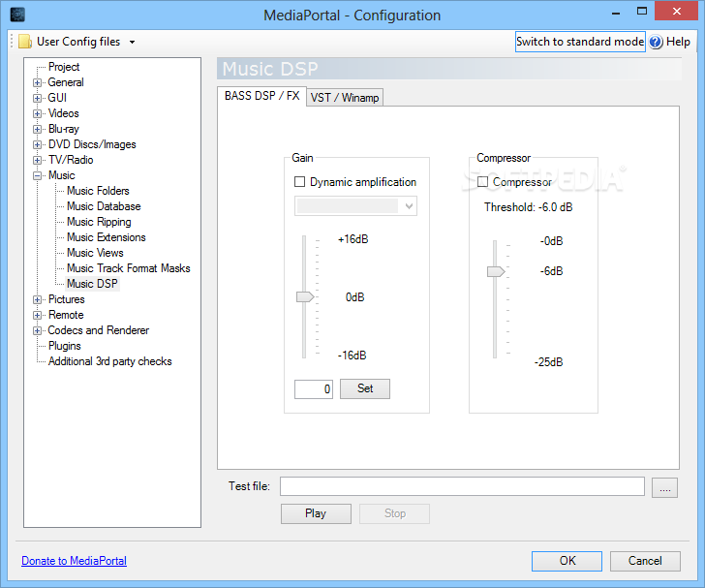The height and width of the screenshot is (588, 705).
Task: Select Music DSP in the tree
Action: click(92, 284)
